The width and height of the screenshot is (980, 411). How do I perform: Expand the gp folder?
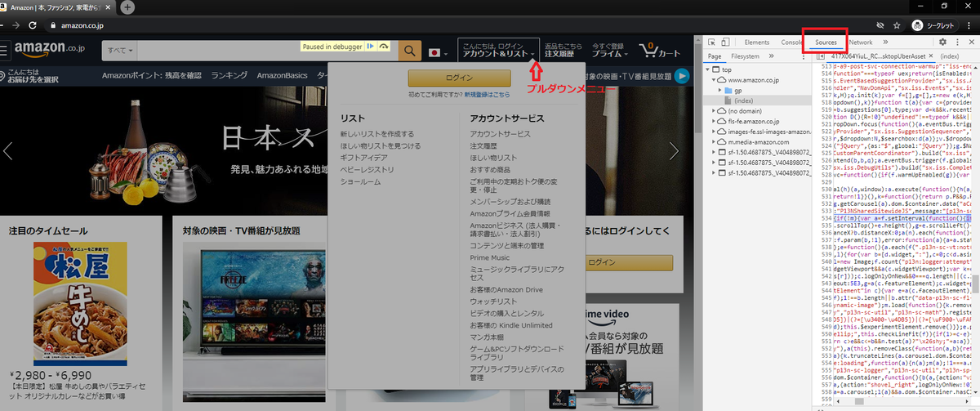[722, 90]
